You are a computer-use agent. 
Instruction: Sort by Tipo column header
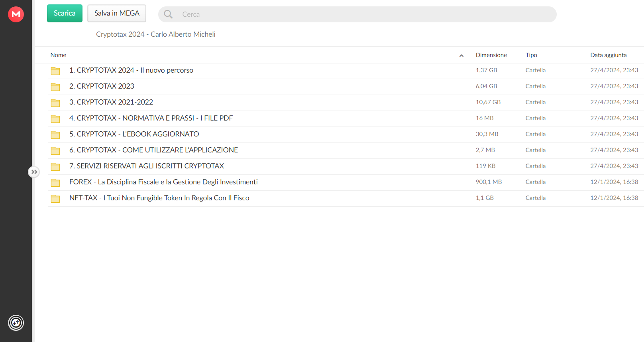[x=531, y=55]
